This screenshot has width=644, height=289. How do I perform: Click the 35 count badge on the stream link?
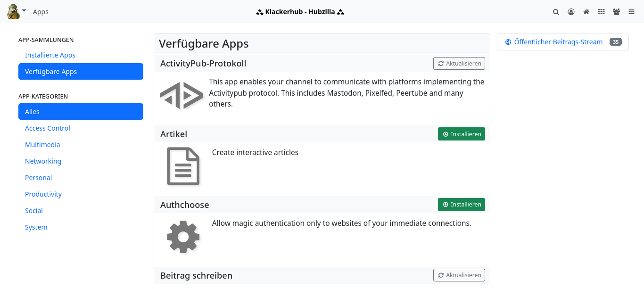click(615, 41)
